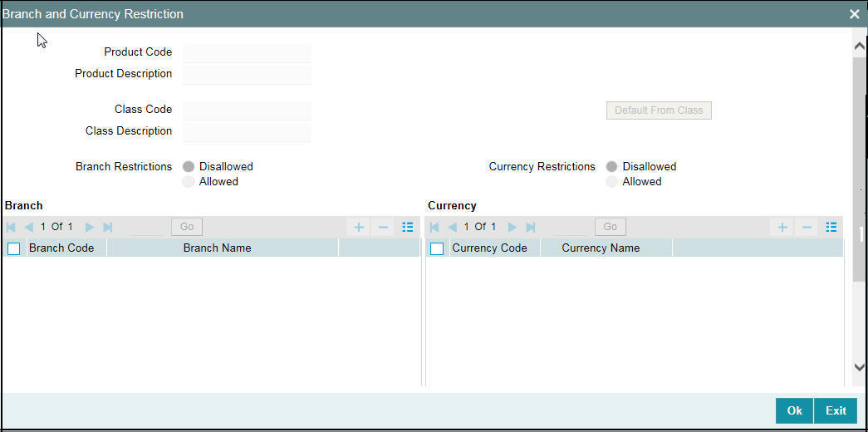Go to first page in Branch grid
The image size is (868, 432).
coord(11,227)
